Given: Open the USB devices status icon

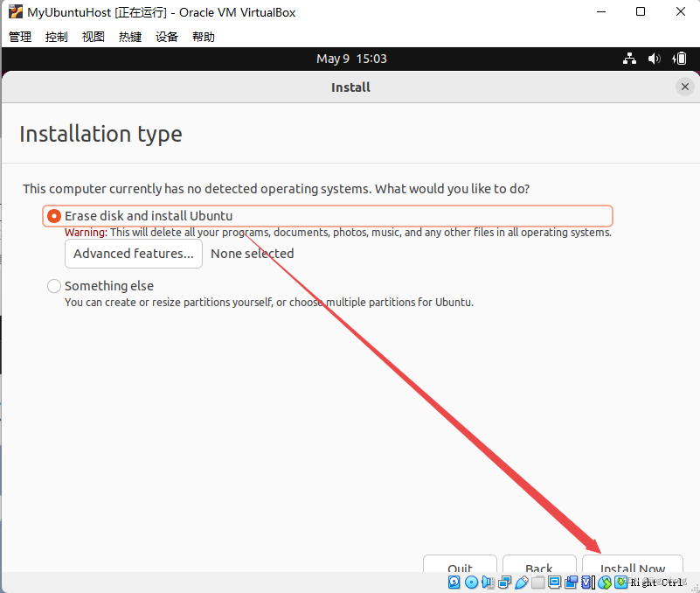Looking at the screenshot, I should point(522,582).
